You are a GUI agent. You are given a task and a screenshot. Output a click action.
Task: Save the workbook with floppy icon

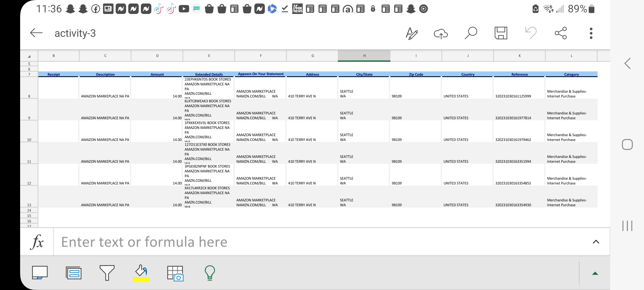click(501, 33)
